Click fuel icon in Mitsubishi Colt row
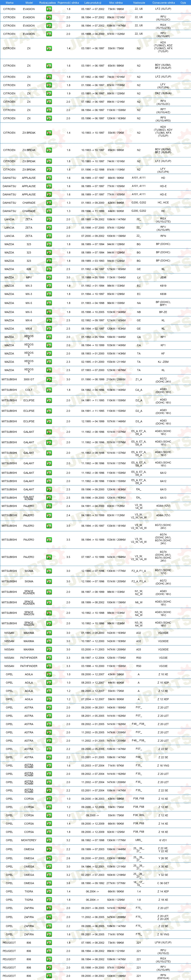 [x=49, y=390]
